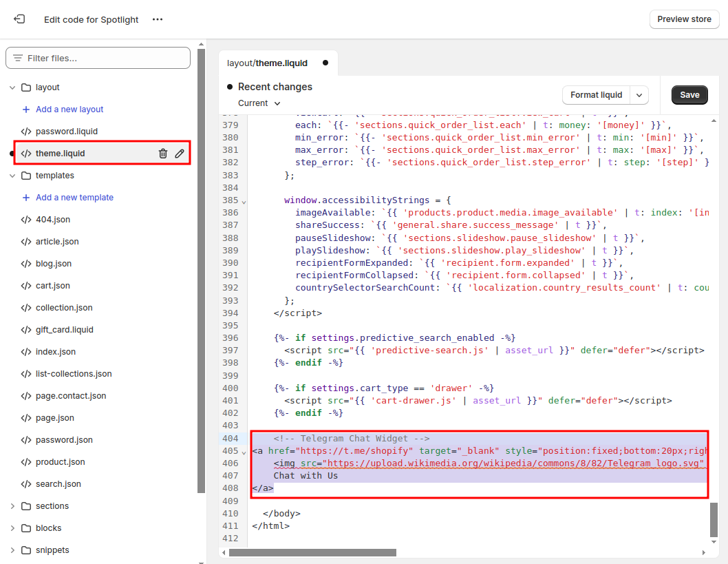
Task: Click the editor horizontal scrollbar thumb
Action: point(312,552)
